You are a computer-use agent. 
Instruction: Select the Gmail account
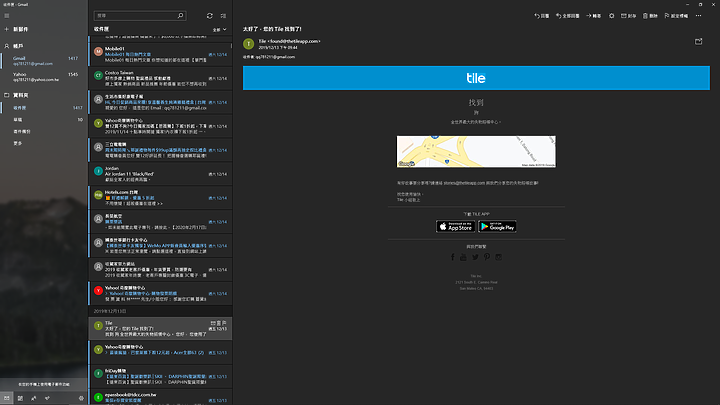pos(44,61)
